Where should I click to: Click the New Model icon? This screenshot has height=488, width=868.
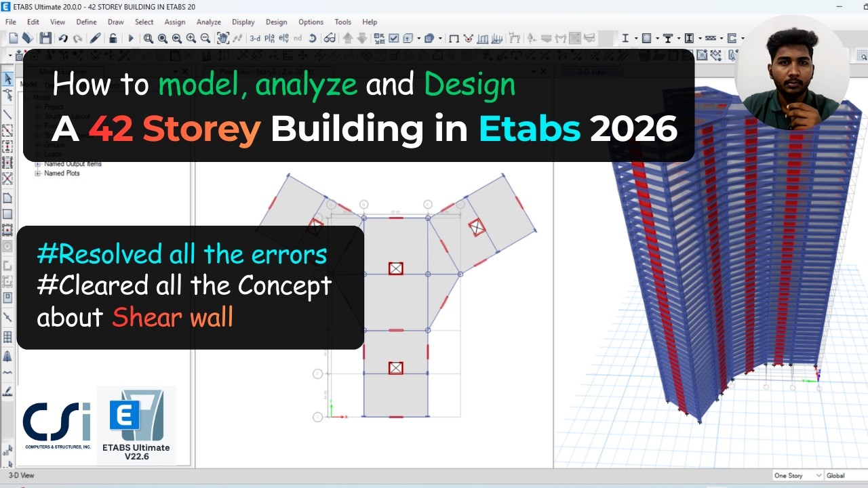pyautogui.click(x=13, y=39)
